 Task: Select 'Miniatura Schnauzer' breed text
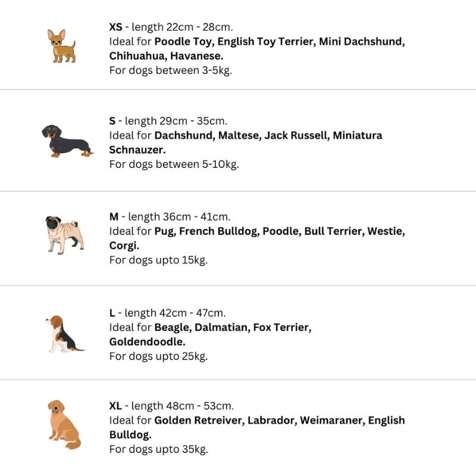[246, 142]
